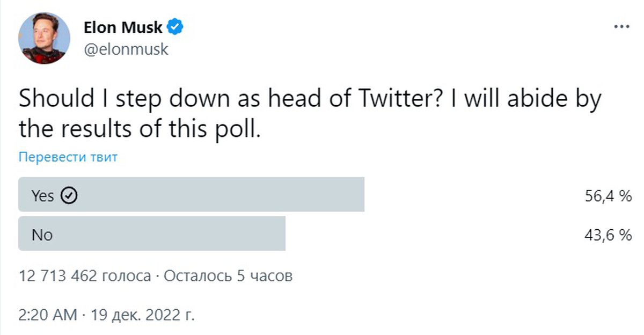This screenshot has height=335, width=644.
Task: Select the Yes poll option bar
Action: [x=191, y=194]
